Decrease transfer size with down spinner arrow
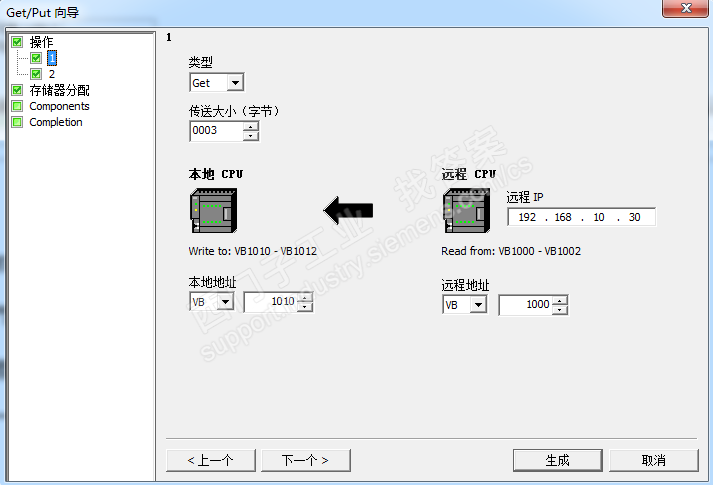 point(251,136)
